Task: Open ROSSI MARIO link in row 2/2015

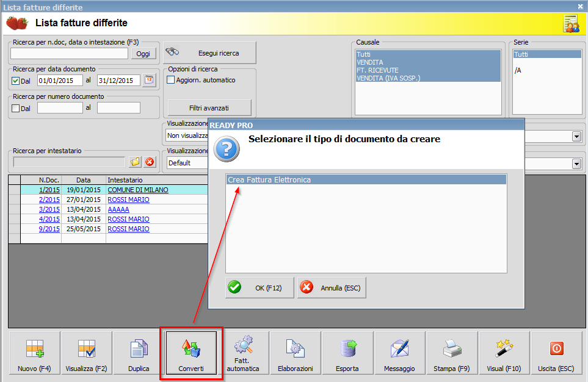Action: pos(129,200)
